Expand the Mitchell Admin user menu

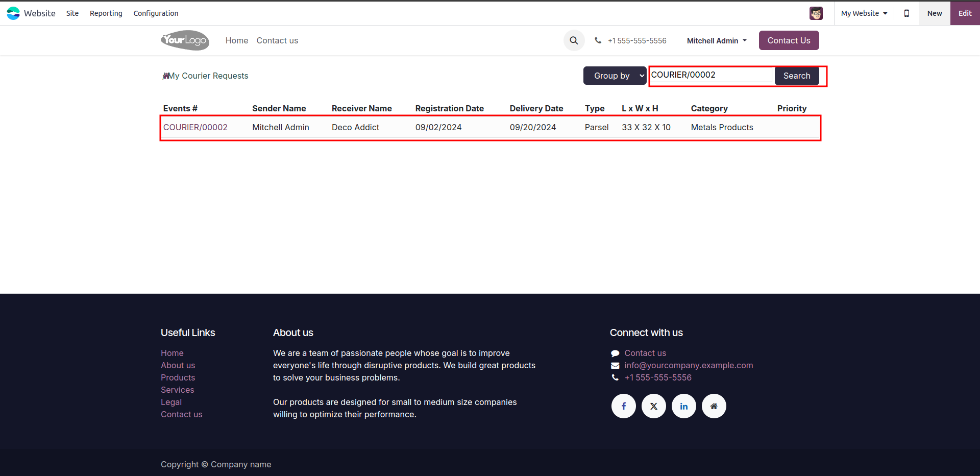tap(717, 41)
